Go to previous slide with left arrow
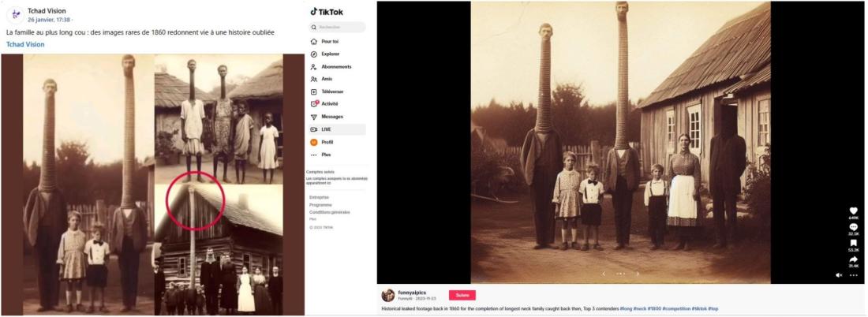868x317 pixels. click(604, 274)
